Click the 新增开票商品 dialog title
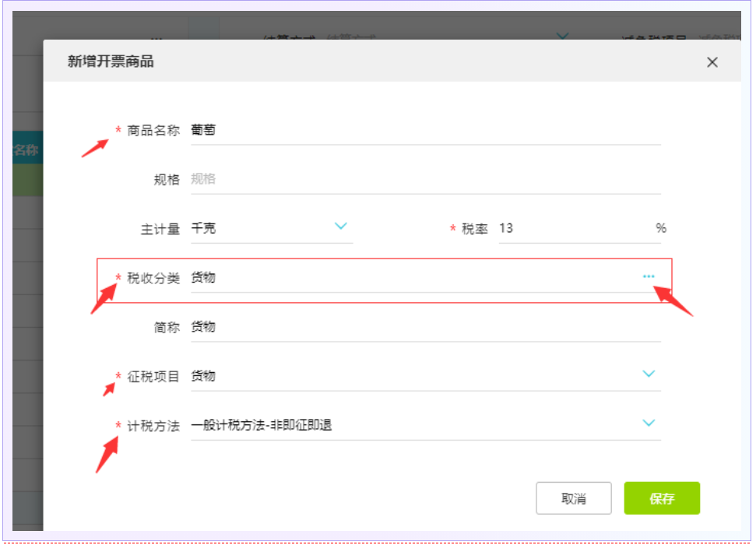This screenshot has height=545, width=756. (111, 62)
